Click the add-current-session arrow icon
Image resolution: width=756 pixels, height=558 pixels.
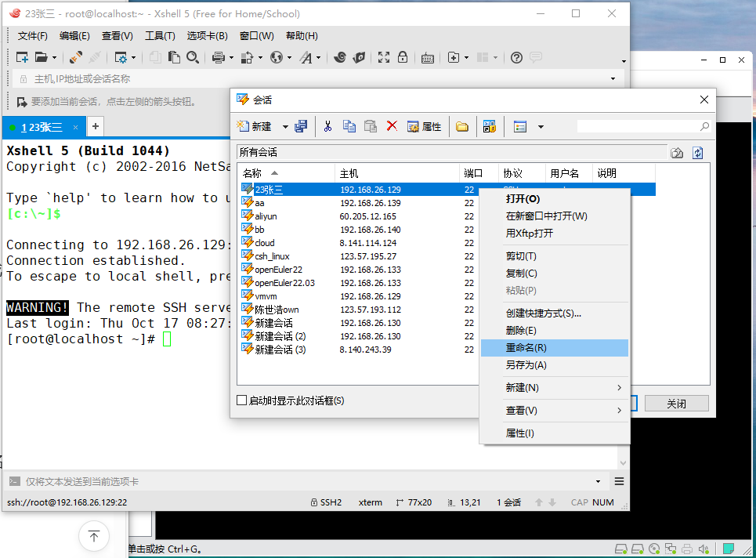22,102
